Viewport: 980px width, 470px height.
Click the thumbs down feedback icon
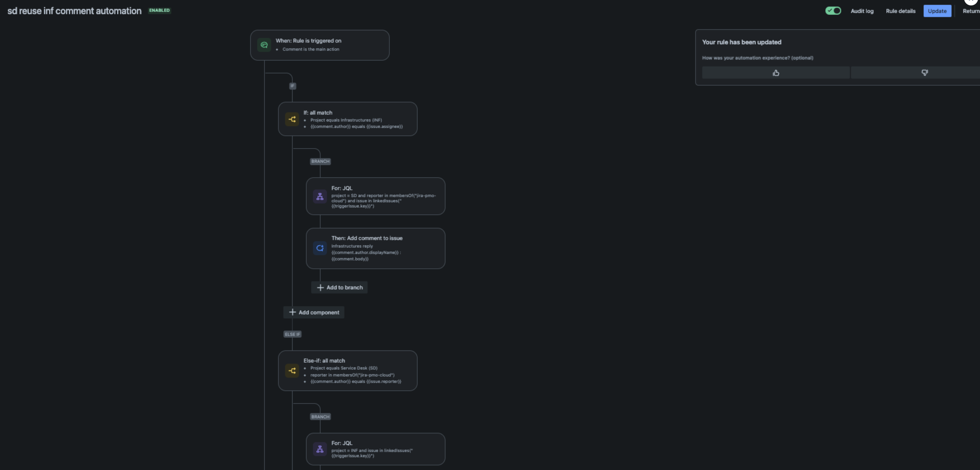925,73
